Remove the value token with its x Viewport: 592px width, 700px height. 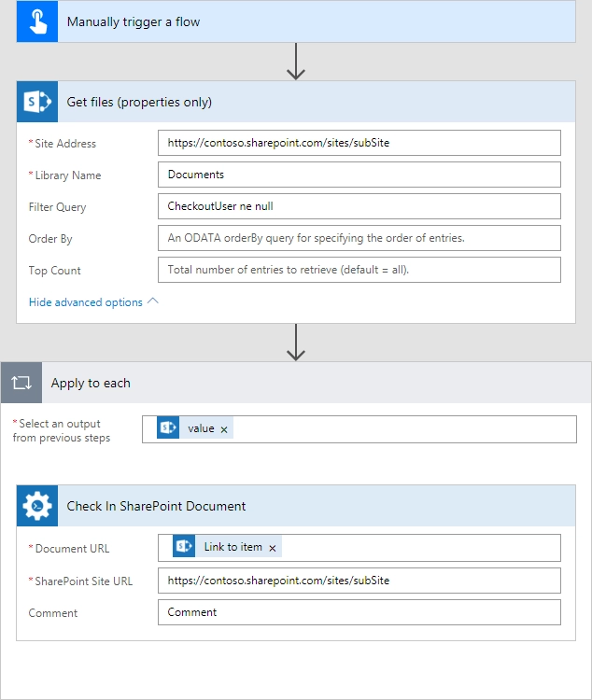click(x=224, y=429)
